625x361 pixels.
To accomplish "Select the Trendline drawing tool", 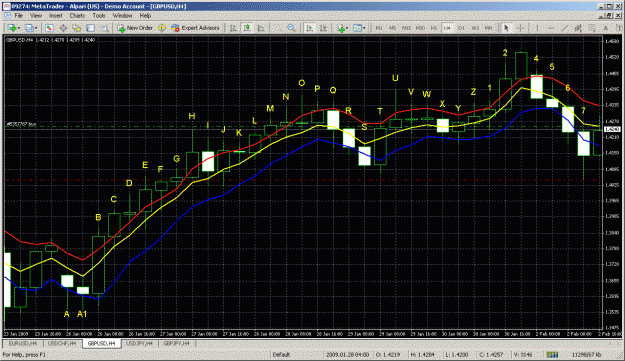I will click(564, 28).
